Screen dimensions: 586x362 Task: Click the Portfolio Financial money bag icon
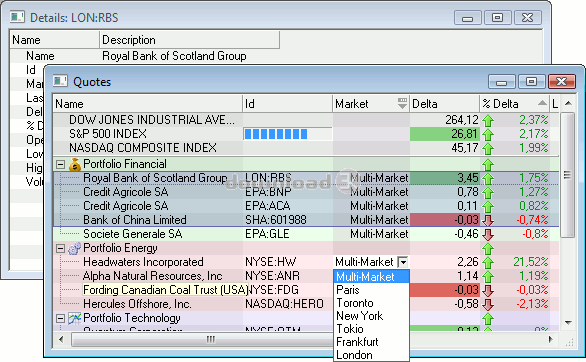(x=75, y=164)
